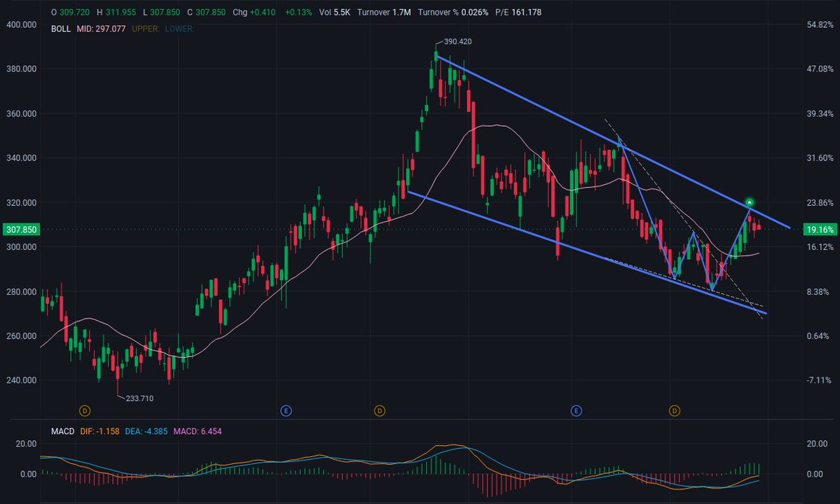840x504 pixels.
Task: Click the 300.000 price axis label
Action: click(x=22, y=247)
